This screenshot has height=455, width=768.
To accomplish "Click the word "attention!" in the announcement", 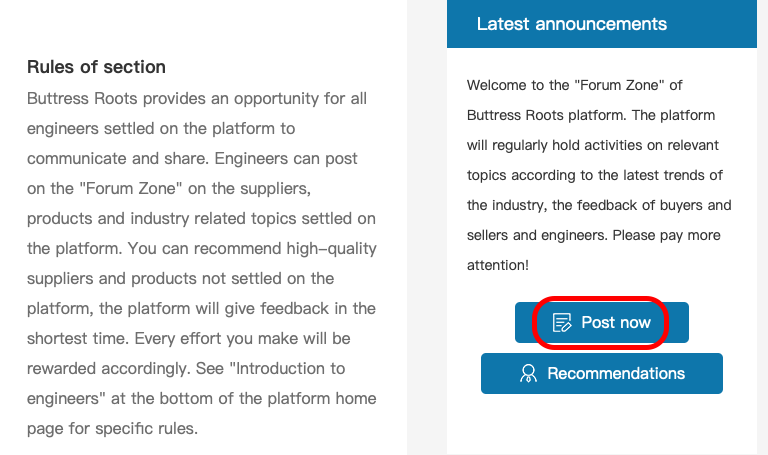I will coord(498,265).
